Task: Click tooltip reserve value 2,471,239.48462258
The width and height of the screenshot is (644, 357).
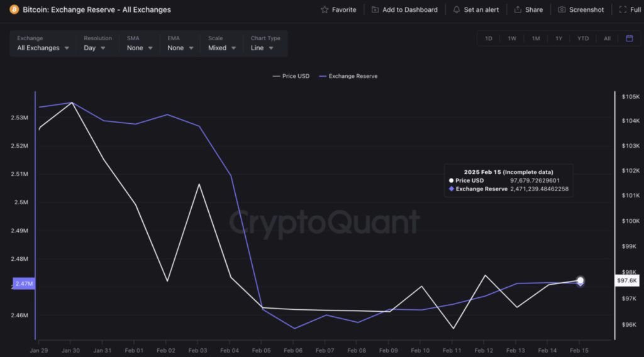Action: [x=539, y=189]
